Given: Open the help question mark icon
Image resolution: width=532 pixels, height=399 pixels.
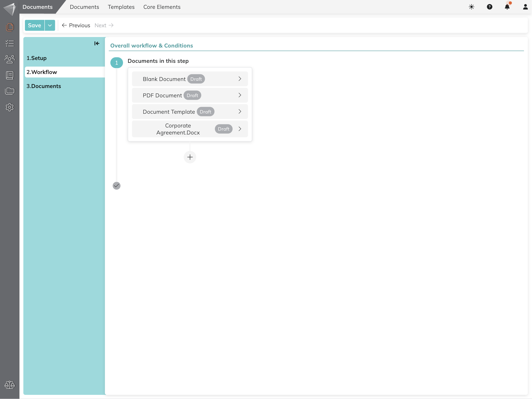Looking at the screenshot, I should pos(489,7).
